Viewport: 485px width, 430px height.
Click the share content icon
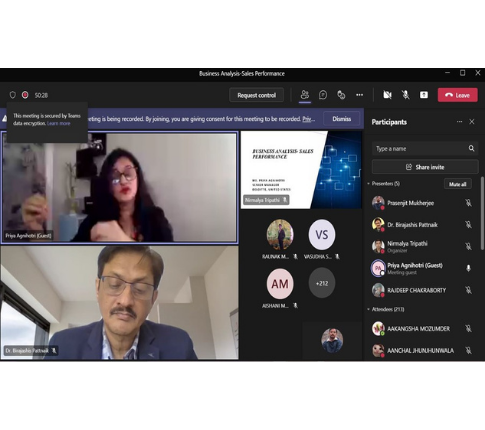point(424,95)
